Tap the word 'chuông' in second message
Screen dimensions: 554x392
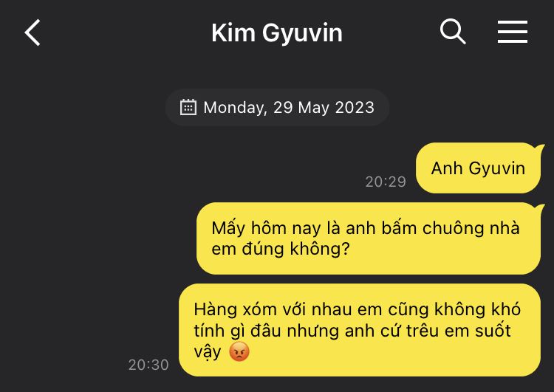[x=453, y=228]
